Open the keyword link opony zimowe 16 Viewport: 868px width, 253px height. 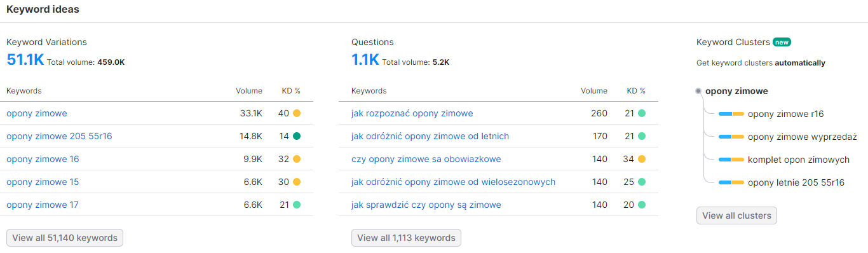click(43, 159)
